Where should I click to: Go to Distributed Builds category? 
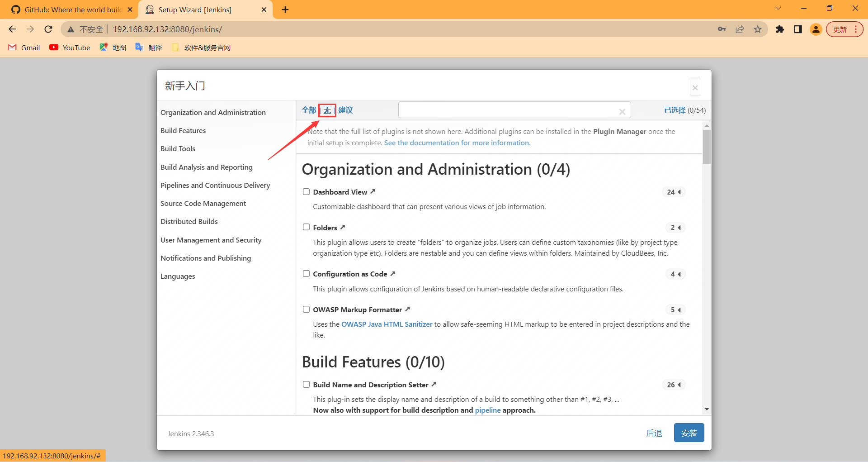click(189, 221)
